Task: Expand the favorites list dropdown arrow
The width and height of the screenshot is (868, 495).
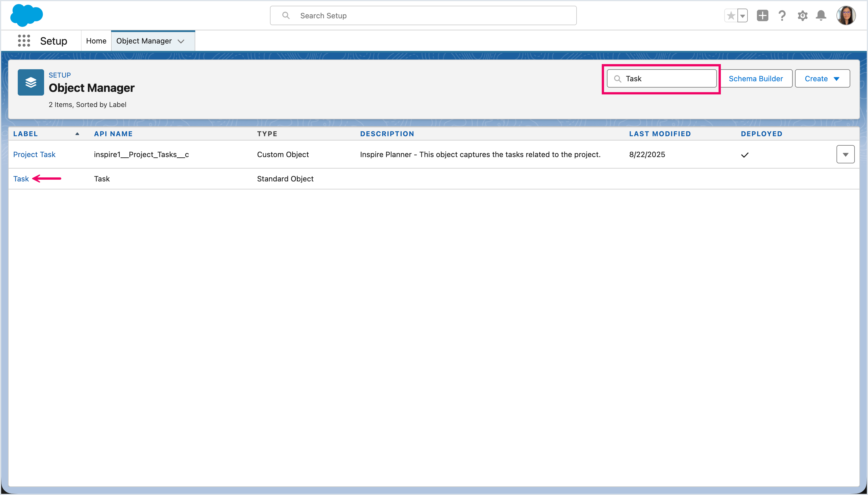Action: pos(743,16)
